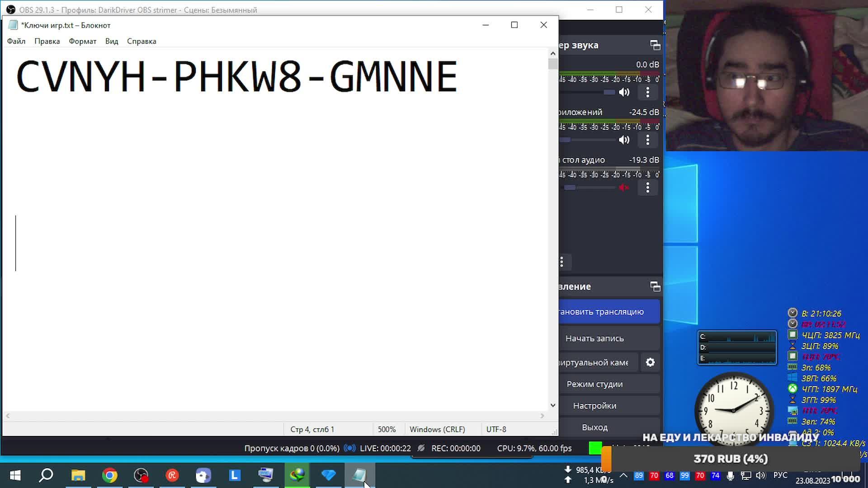Click the Windows Start button
Image resolution: width=868 pixels, height=488 pixels.
click(x=15, y=475)
